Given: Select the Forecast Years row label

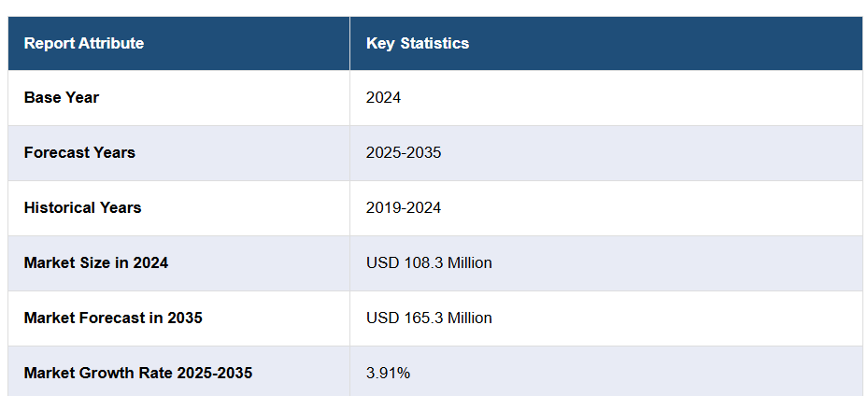Looking at the screenshot, I should click(x=79, y=152).
